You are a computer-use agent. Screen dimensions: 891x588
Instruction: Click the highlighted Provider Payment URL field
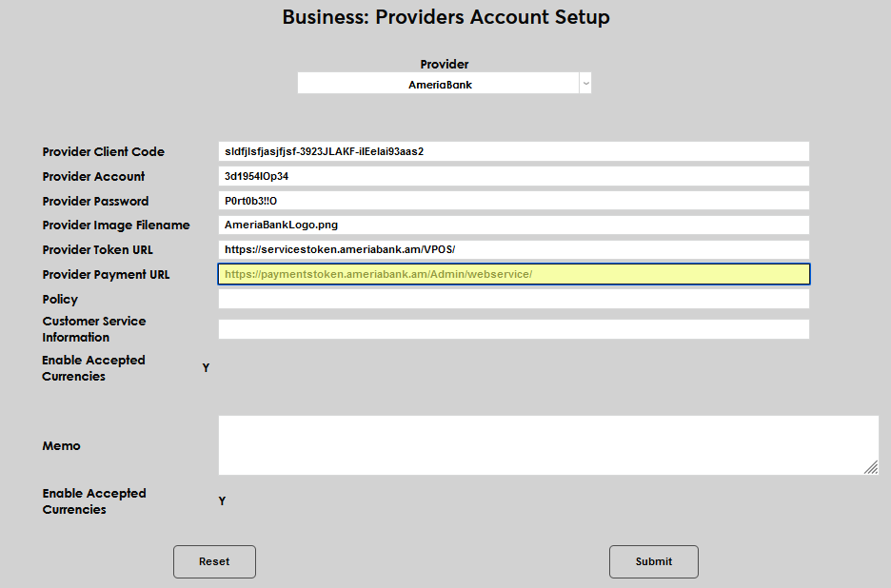coord(513,274)
